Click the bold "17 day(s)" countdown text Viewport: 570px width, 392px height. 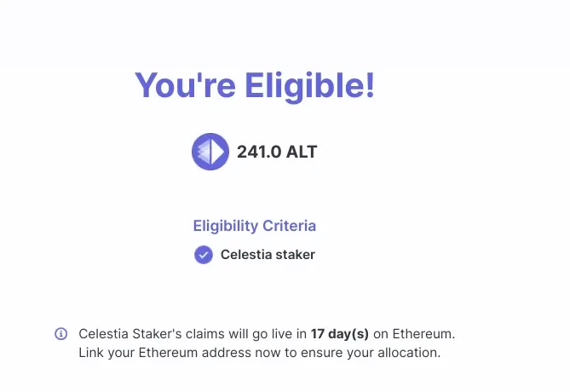[x=339, y=334]
